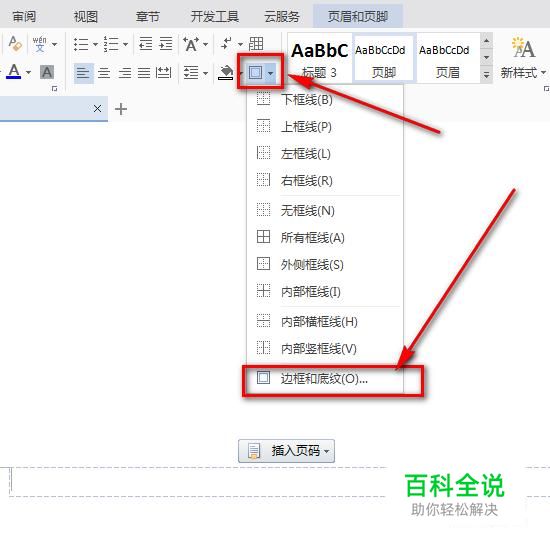Click the 新样式 button icon

[x=523, y=48]
